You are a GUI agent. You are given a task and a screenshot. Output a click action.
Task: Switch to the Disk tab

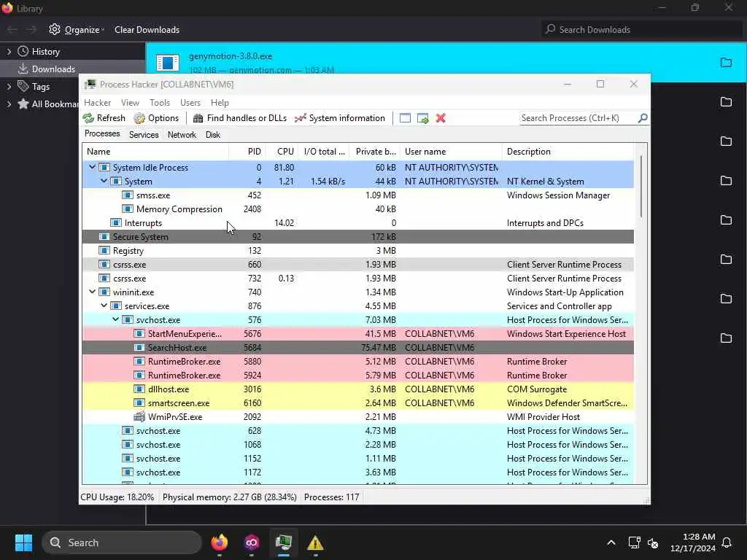[x=213, y=135]
